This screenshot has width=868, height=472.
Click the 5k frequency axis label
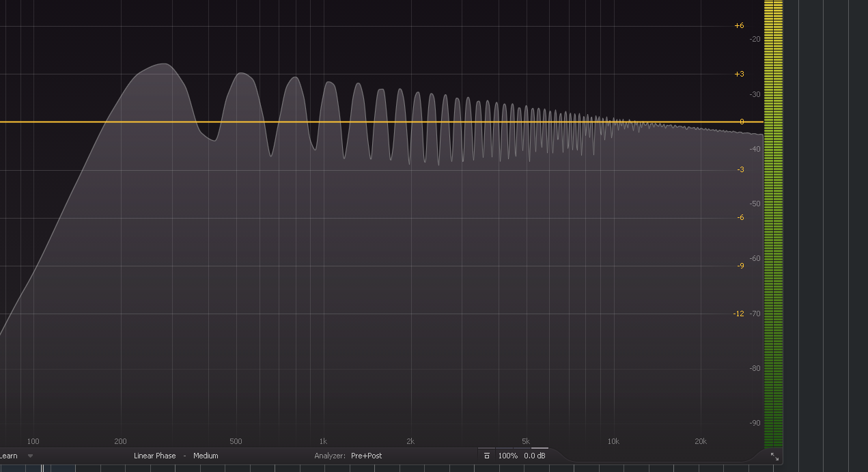pyautogui.click(x=526, y=441)
